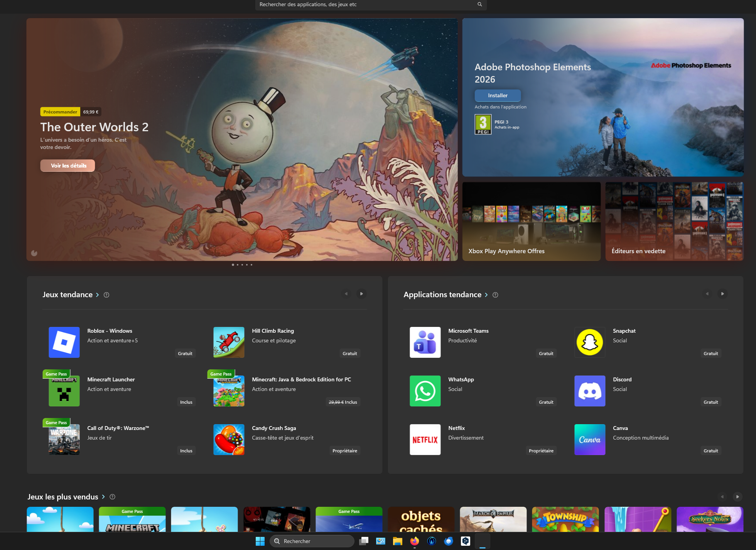The image size is (756, 550).
Task: Open Minecraft: Java & Bedrock Edition icon
Action: coord(229,391)
